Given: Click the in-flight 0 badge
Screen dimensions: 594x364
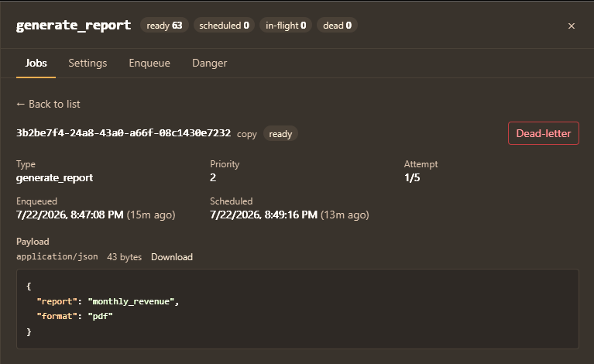Looking at the screenshot, I should click(286, 26).
